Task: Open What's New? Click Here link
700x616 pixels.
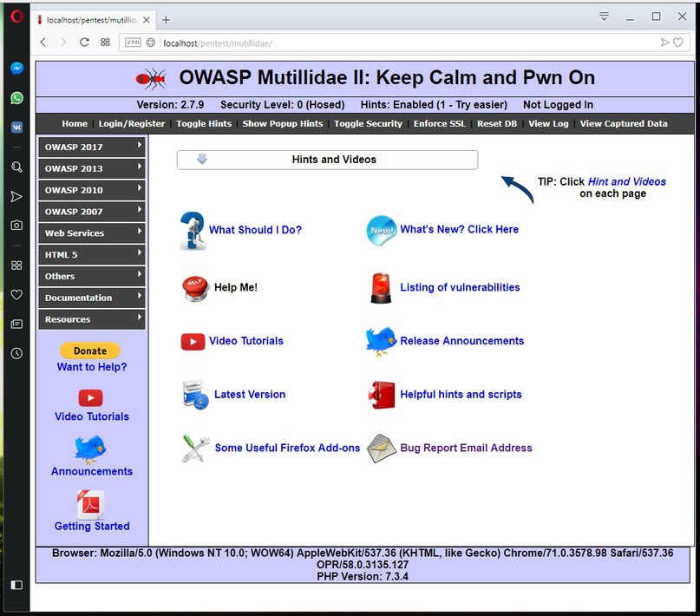Action: 460,229
